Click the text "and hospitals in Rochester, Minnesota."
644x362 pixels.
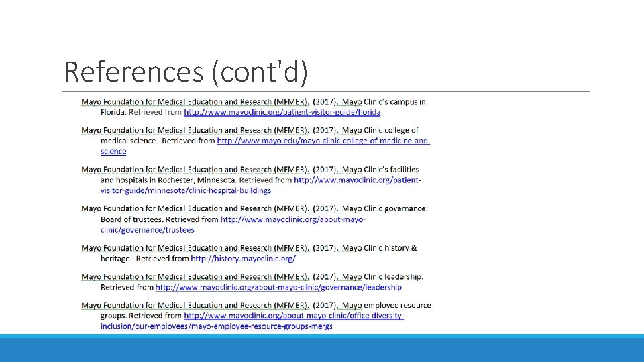(x=168, y=180)
